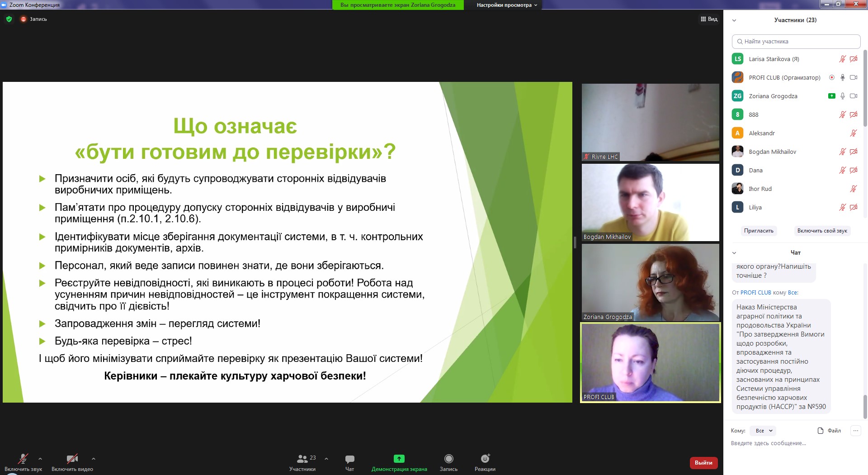Image resolution: width=868 pixels, height=475 pixels.
Task: Click Larisa Starikova muted microphone icon
Action: pos(842,59)
